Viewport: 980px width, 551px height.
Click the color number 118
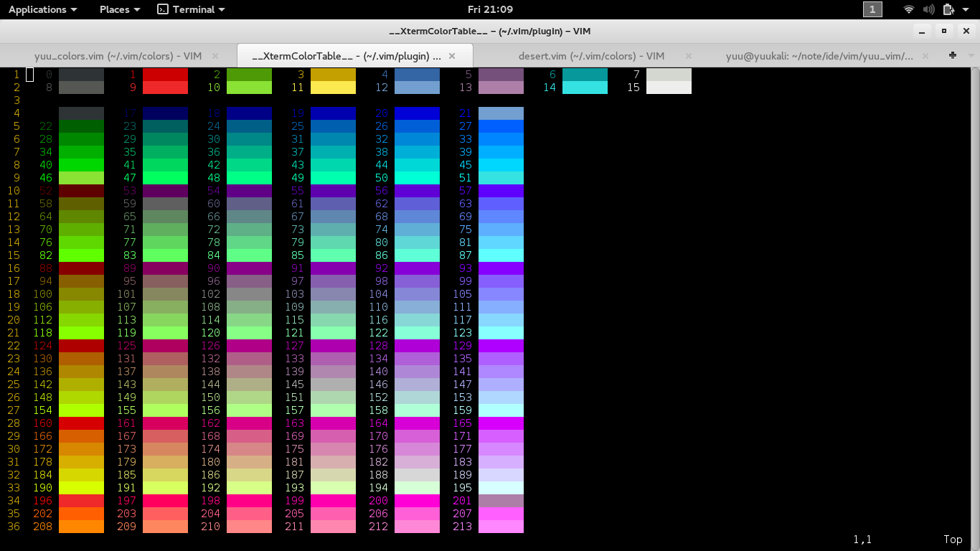(x=43, y=333)
